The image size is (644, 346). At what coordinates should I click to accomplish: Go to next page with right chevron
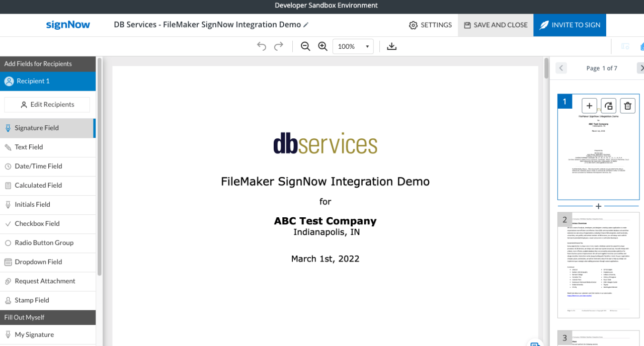(x=640, y=68)
